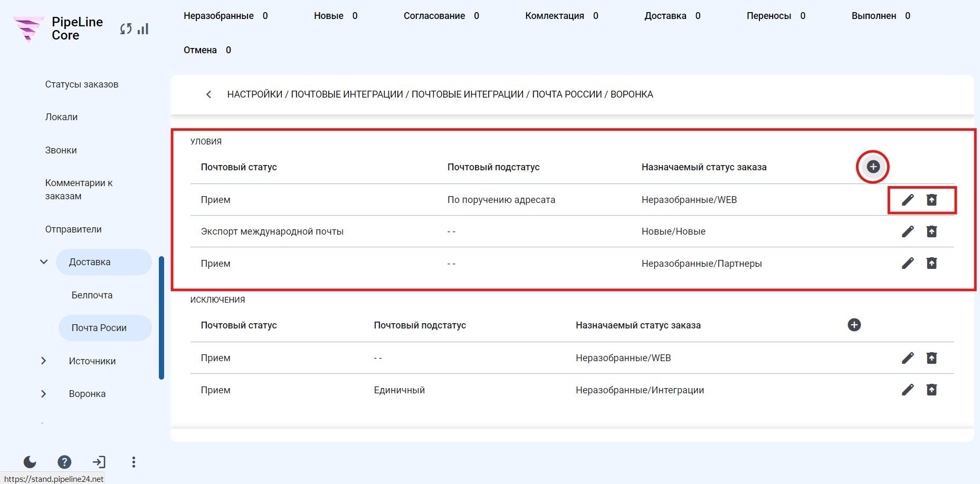Select Белпочта under Доставка
Screen dimensions: 980x484
pos(92,295)
